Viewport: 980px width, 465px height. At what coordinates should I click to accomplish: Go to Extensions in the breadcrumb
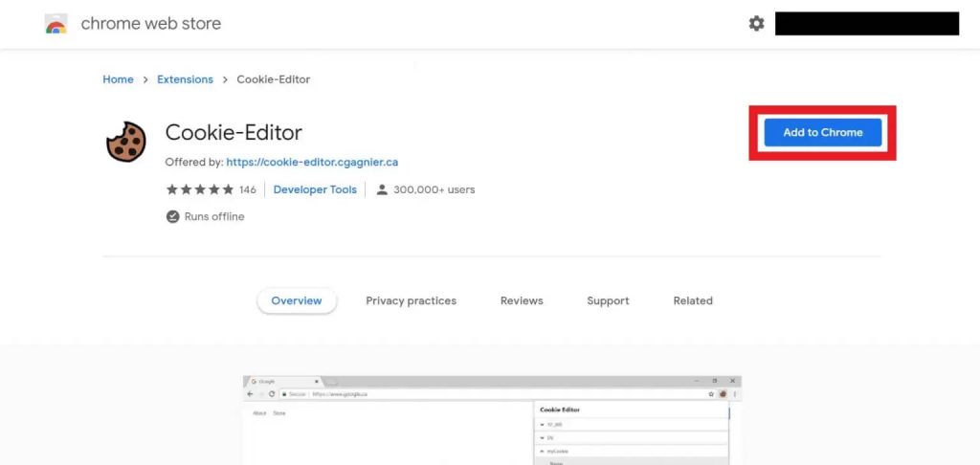pos(185,79)
